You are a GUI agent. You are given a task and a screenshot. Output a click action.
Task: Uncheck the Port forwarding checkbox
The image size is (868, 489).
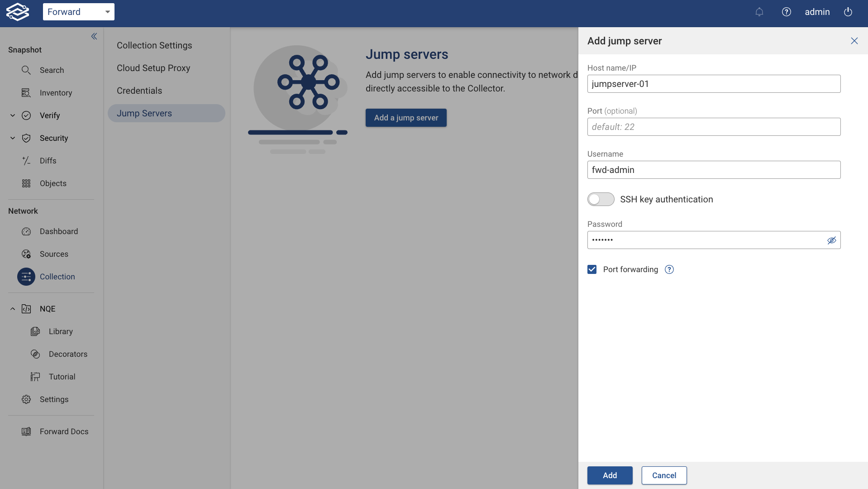tap(592, 269)
